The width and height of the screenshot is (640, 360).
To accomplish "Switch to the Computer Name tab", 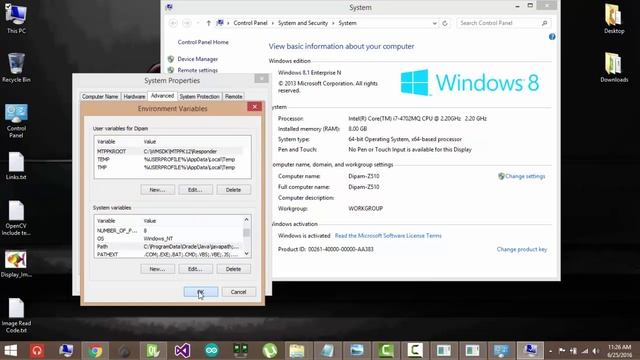I will click(x=100, y=97).
